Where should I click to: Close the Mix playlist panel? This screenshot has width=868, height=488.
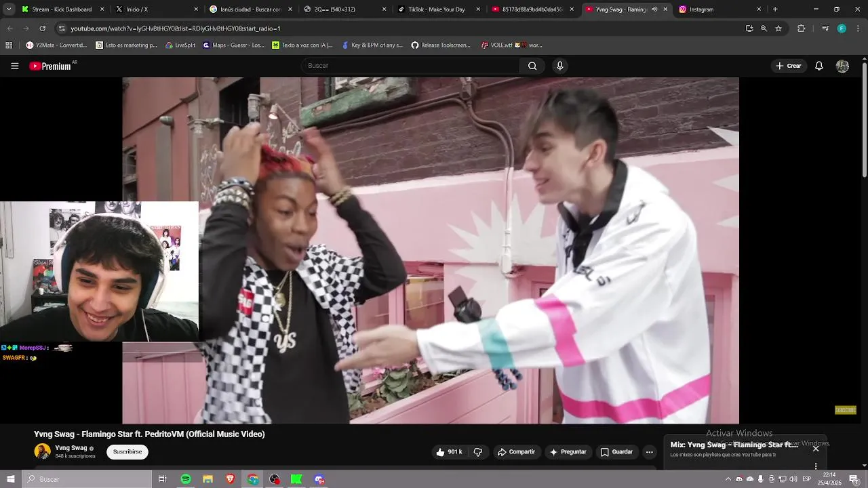[x=816, y=448]
